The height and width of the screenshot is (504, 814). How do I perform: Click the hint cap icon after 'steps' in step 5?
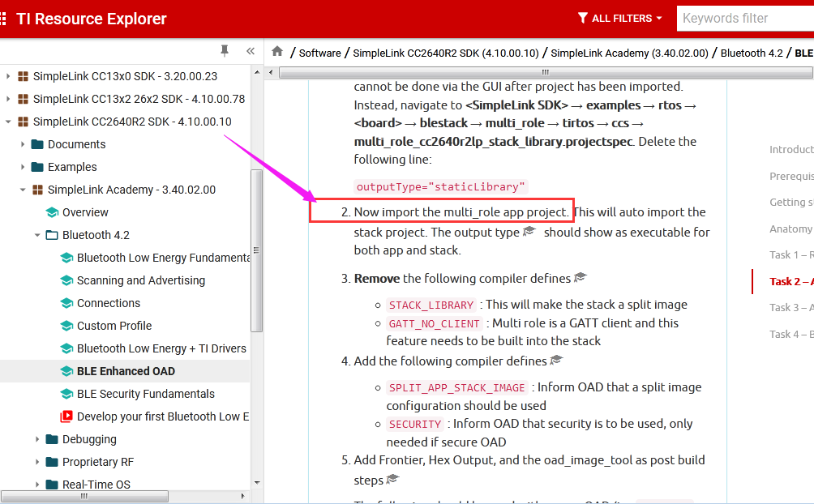[393, 479]
